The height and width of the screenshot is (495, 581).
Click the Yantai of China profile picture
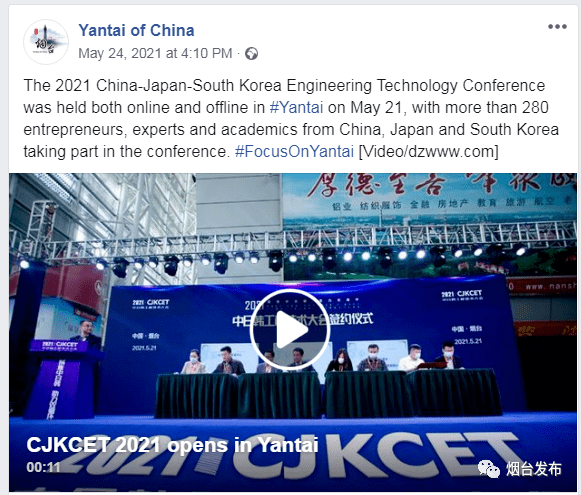tap(46, 42)
